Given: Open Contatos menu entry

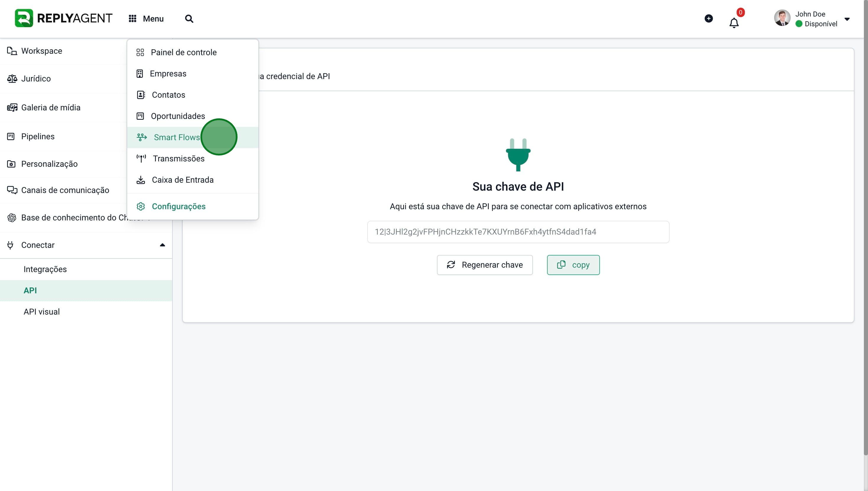Looking at the screenshot, I should (192, 95).
